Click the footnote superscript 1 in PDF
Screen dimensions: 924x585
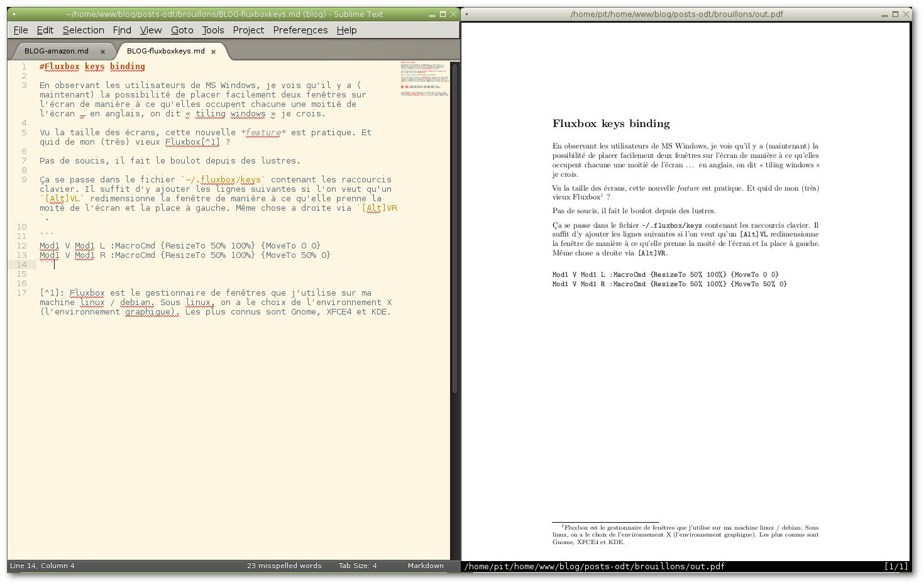(602, 195)
